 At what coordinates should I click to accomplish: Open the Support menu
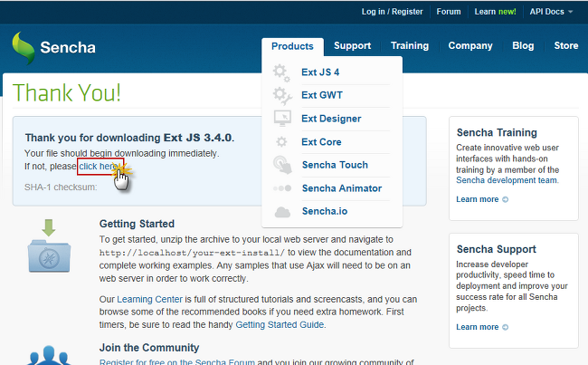pos(352,45)
